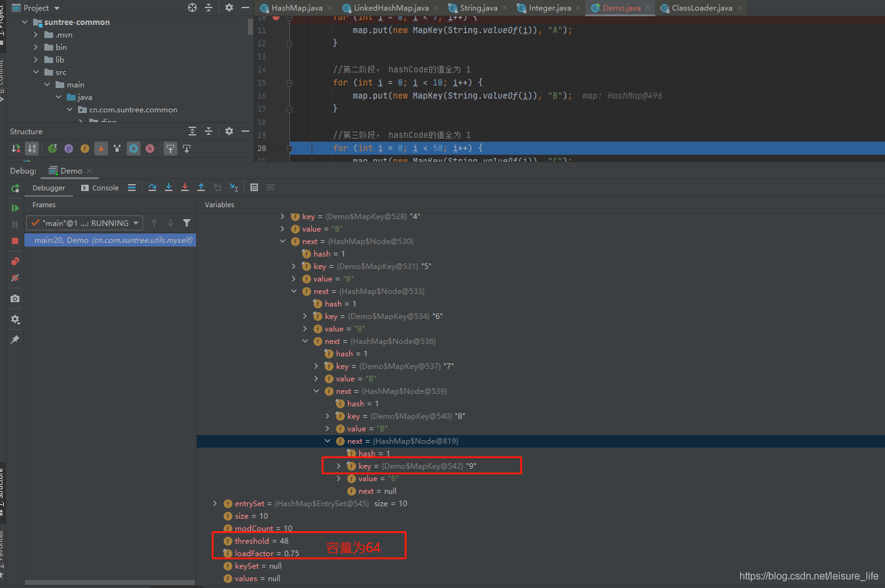Click the camera thread dump icon
The height and width of the screenshot is (588, 885).
[x=15, y=298]
